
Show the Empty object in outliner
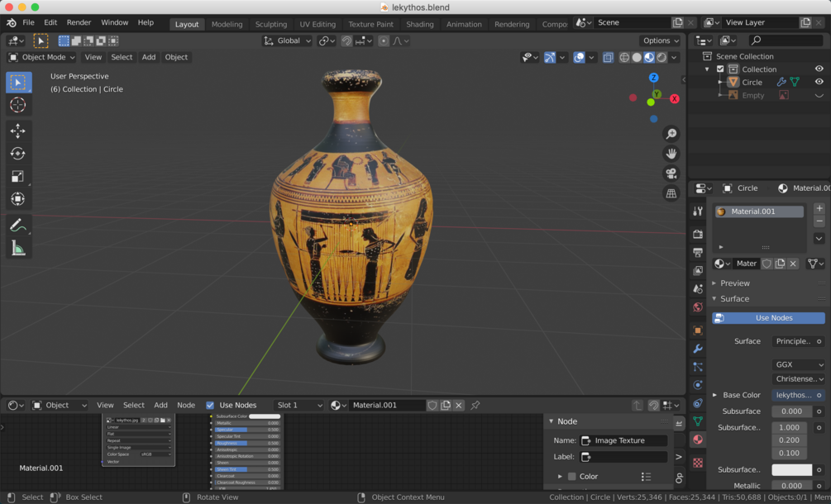(x=819, y=95)
